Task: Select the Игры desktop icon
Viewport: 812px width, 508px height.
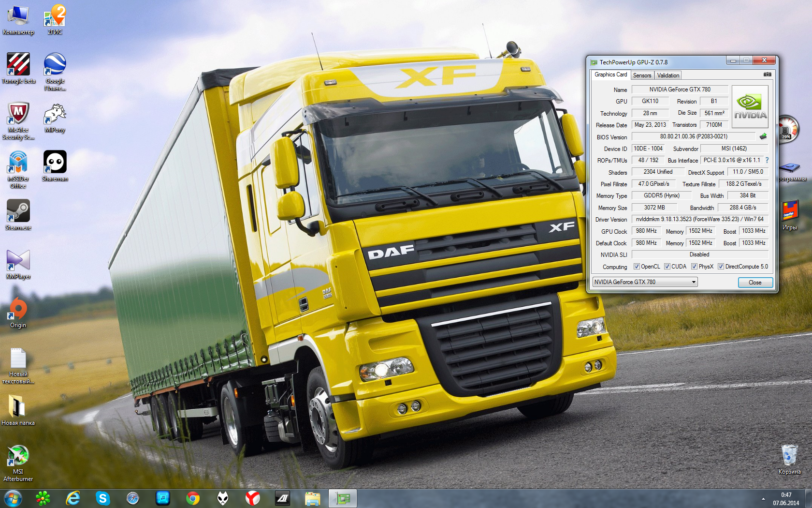Action: pyautogui.click(x=790, y=215)
